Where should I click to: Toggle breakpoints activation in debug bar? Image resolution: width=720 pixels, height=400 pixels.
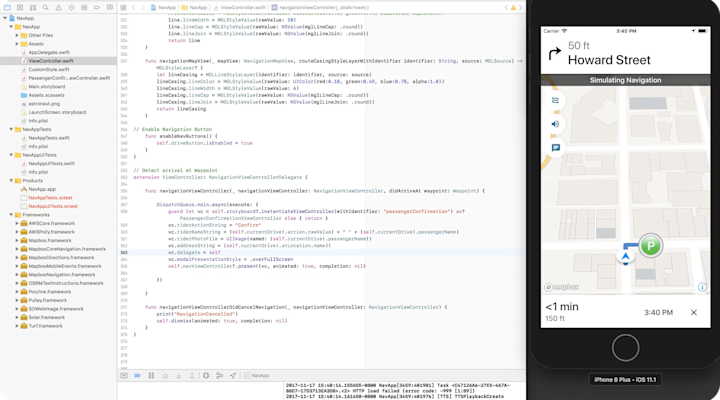(137, 375)
